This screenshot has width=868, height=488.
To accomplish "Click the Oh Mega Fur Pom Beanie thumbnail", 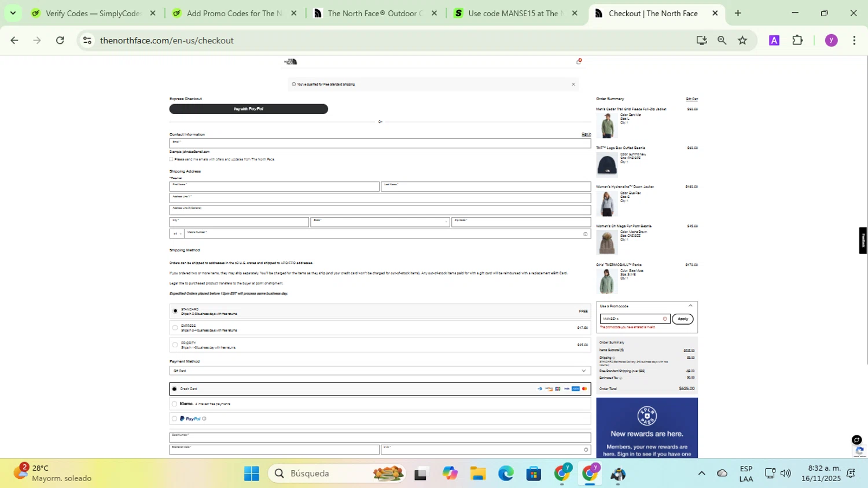I will (607, 242).
